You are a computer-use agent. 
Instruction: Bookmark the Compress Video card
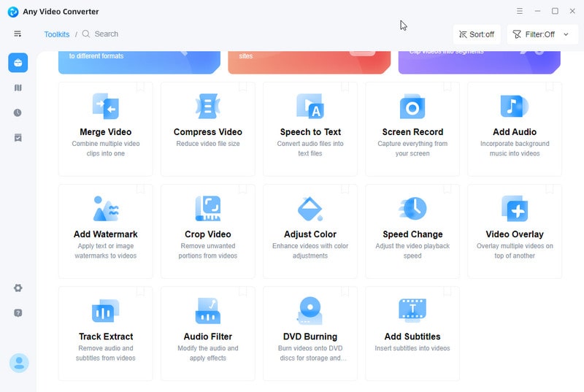click(243, 86)
